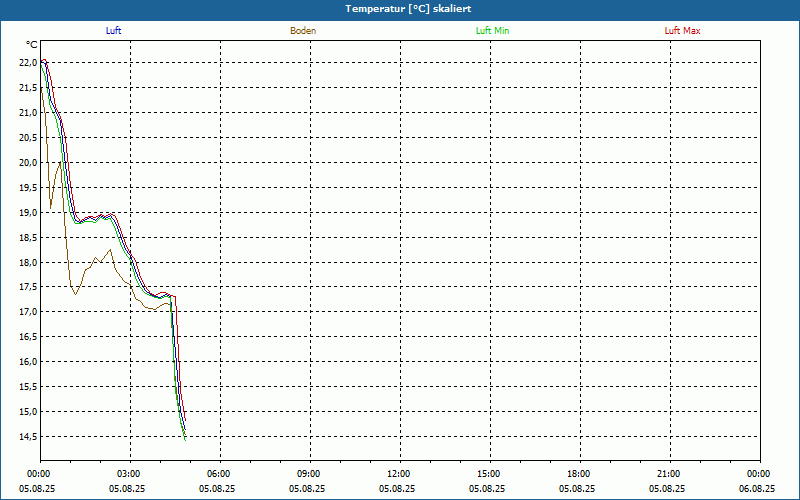Screen dimensions: 800x500
Task: Click the 09:00 time axis label
Action: click(308, 474)
